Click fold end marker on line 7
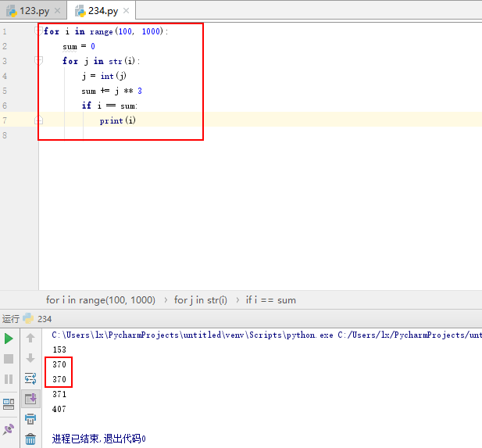 39,120
